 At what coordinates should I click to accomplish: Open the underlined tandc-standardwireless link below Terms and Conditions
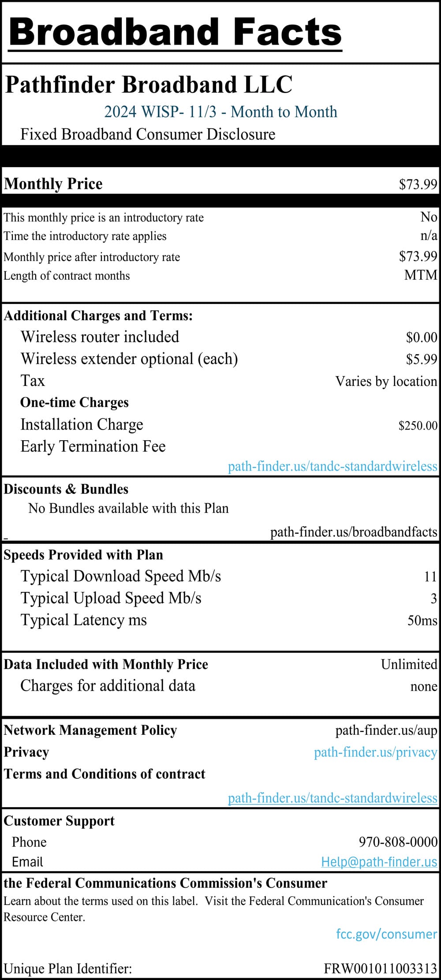pyautogui.click(x=332, y=797)
